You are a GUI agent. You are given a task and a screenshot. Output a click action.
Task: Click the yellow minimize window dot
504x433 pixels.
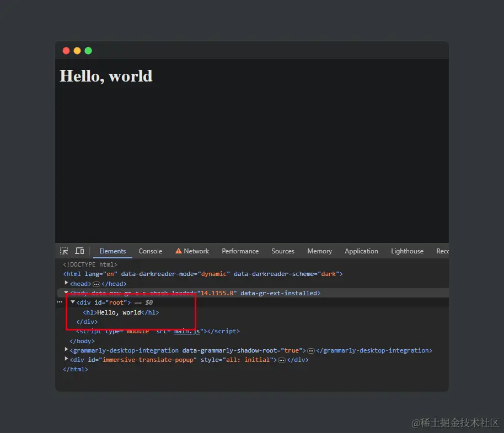77,51
